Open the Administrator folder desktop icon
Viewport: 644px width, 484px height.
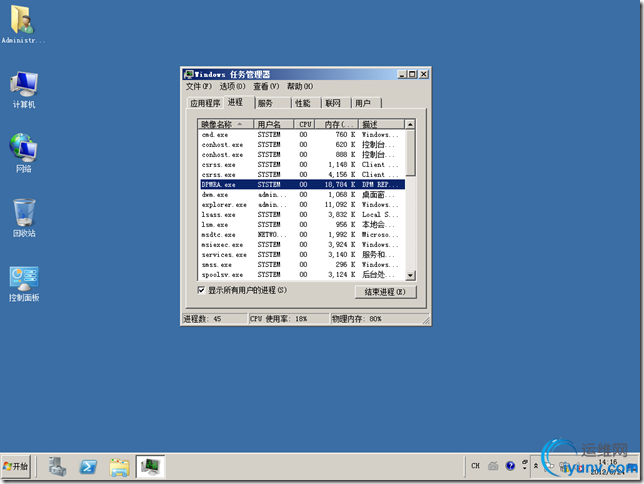click(23, 24)
